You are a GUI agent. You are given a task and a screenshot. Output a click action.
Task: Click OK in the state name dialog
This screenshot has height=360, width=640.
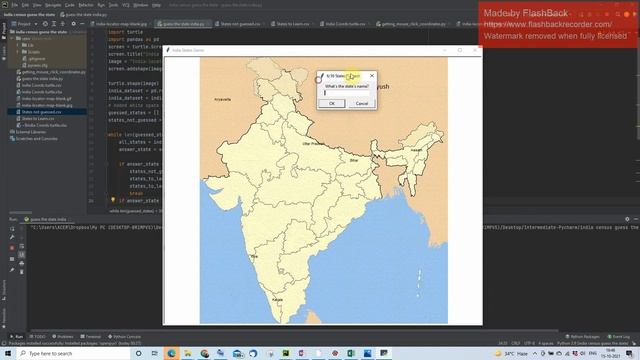coord(331,104)
